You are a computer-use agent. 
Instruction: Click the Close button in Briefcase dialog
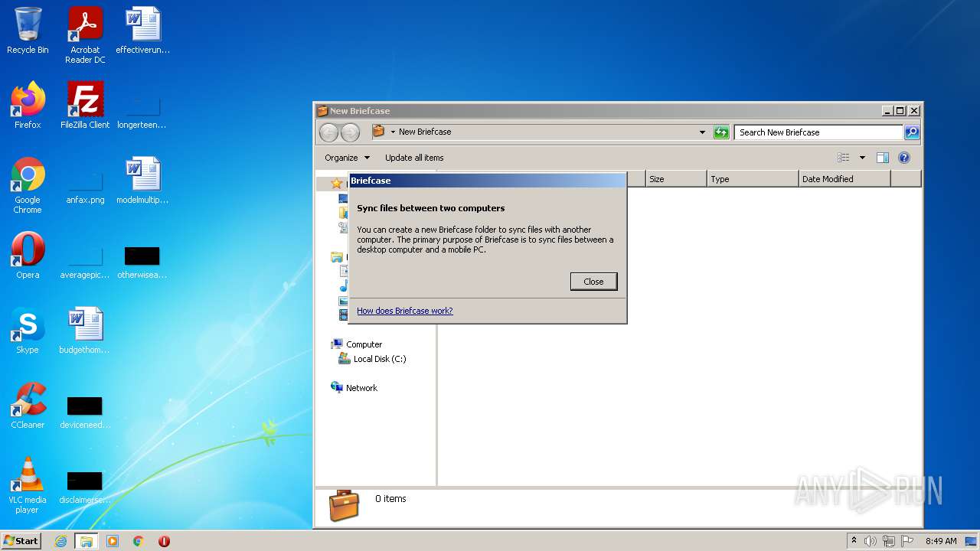593,282
